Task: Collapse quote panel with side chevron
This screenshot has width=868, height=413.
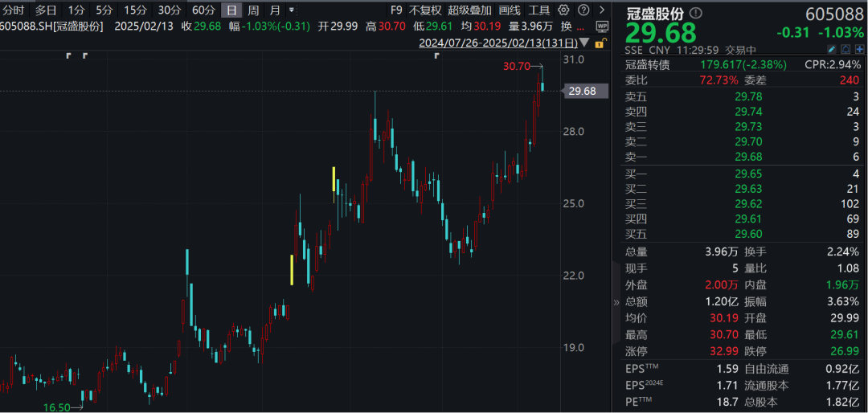Action: pos(616,303)
